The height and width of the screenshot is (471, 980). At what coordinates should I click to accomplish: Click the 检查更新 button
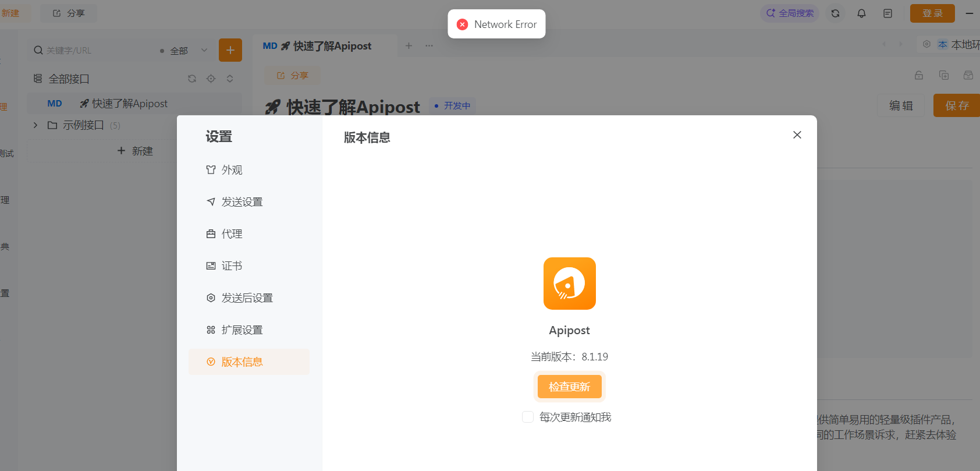569,387
